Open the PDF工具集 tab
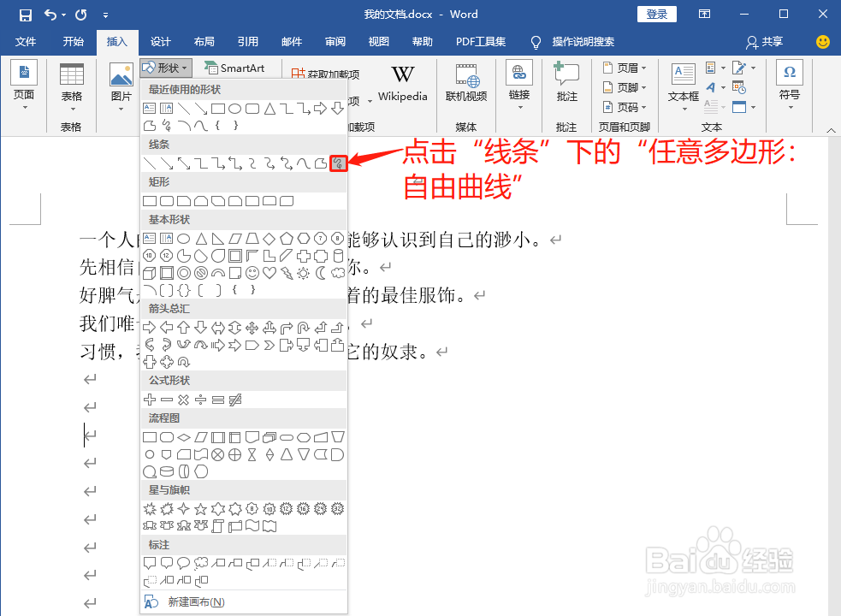 point(481,42)
